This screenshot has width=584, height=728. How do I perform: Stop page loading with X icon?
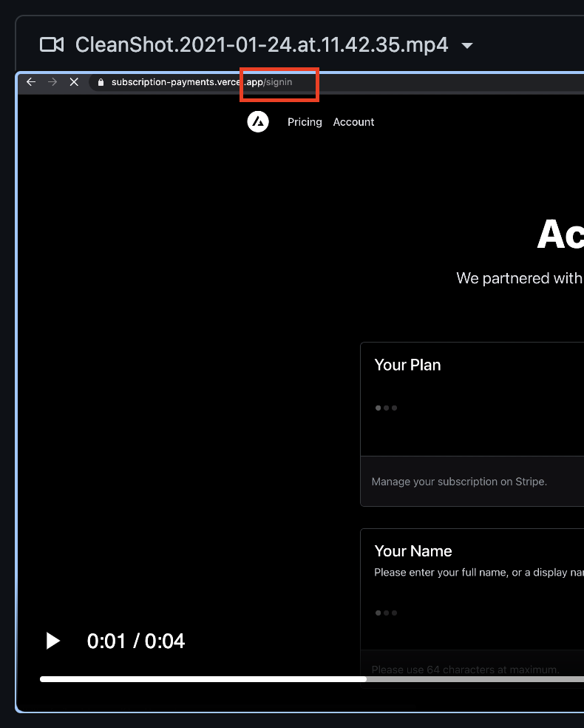(74, 82)
